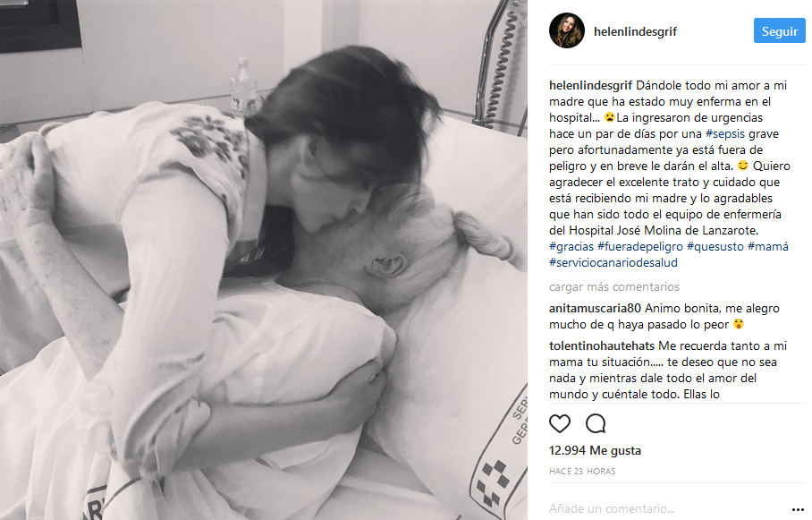Click the hospital photo of the post

pos(264,260)
